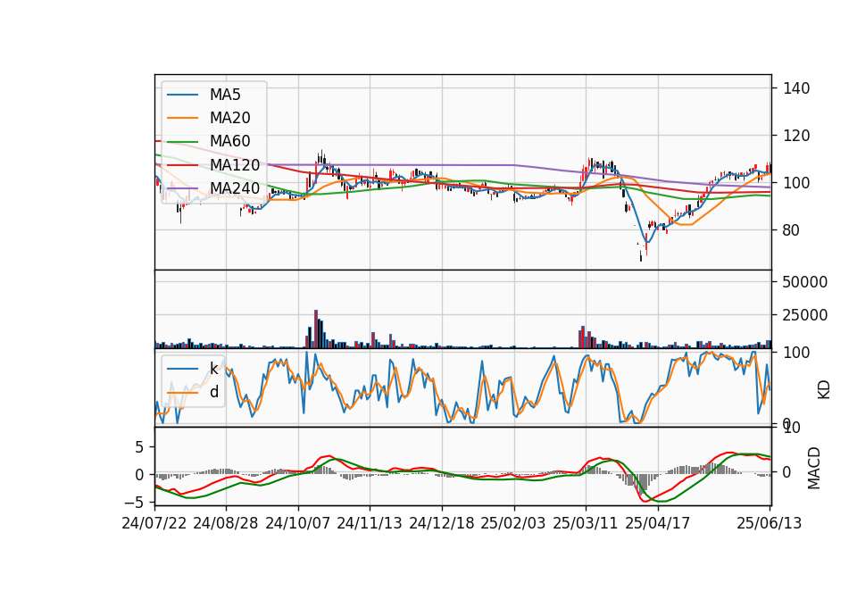Click the orange MA20 legend line sample

182,118
